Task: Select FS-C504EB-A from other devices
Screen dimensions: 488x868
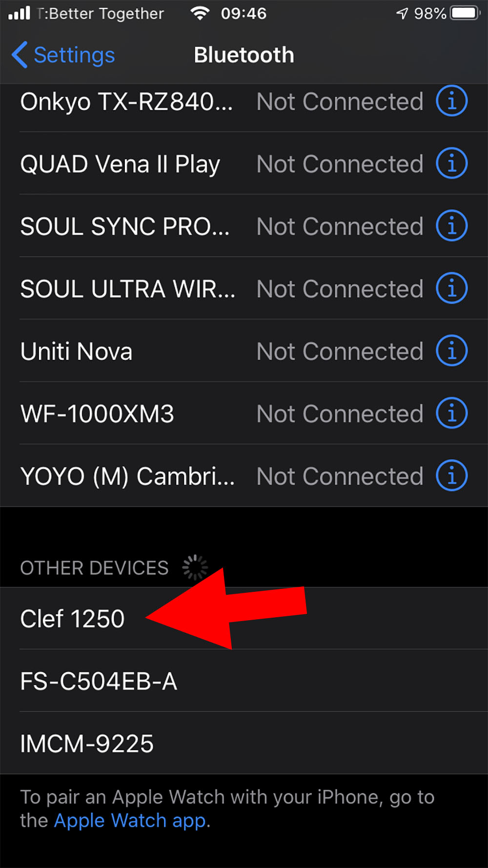Action: [x=244, y=681]
